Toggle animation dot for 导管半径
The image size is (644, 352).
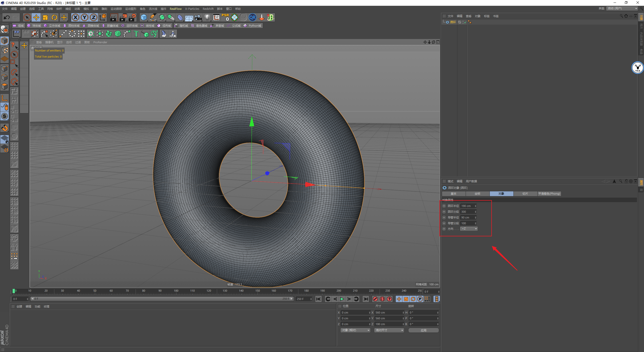444,217
